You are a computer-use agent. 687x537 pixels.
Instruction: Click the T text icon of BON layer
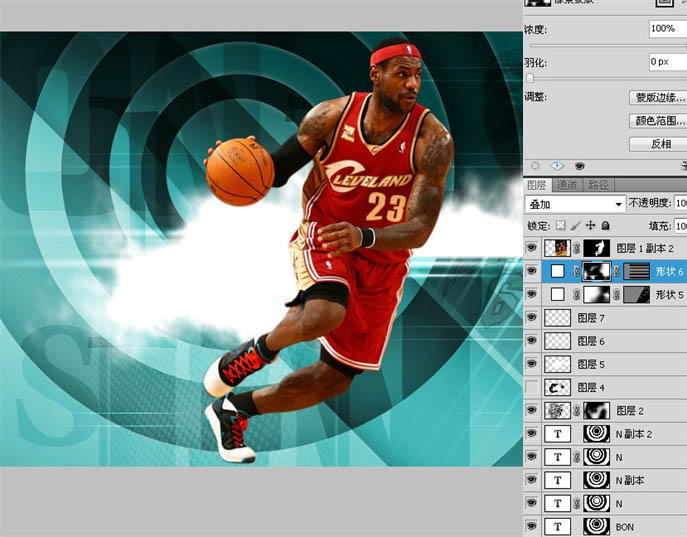click(x=557, y=527)
